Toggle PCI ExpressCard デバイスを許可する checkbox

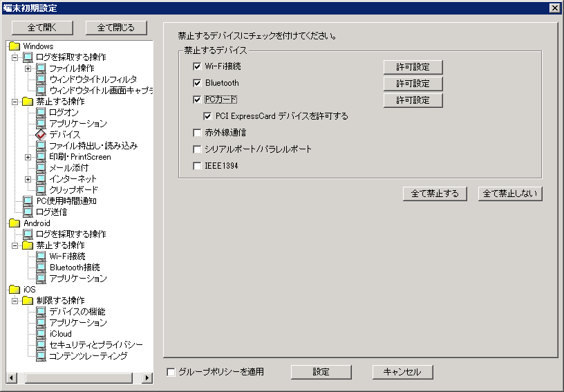(x=207, y=116)
